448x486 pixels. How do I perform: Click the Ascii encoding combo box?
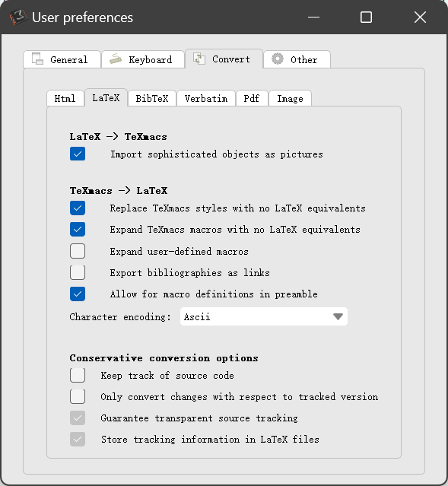pos(263,316)
